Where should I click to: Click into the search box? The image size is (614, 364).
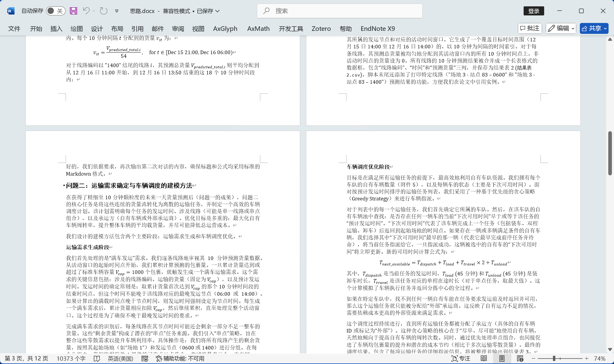click(x=339, y=11)
